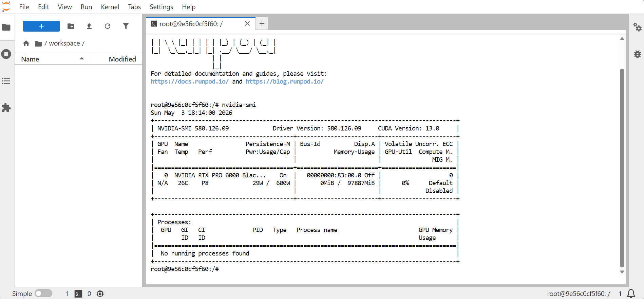Click the 'nvidia-smi' command text

(239, 105)
